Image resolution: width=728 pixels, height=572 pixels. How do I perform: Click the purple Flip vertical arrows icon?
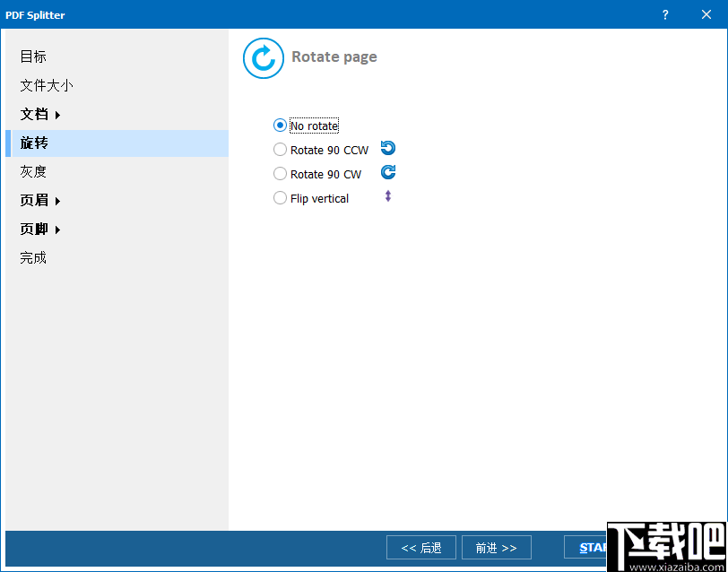click(387, 195)
